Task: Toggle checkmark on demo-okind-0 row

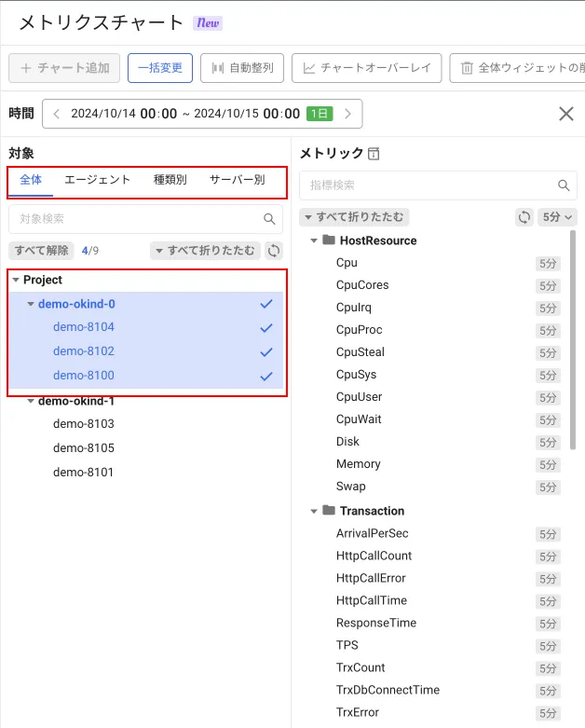Action: point(266,304)
